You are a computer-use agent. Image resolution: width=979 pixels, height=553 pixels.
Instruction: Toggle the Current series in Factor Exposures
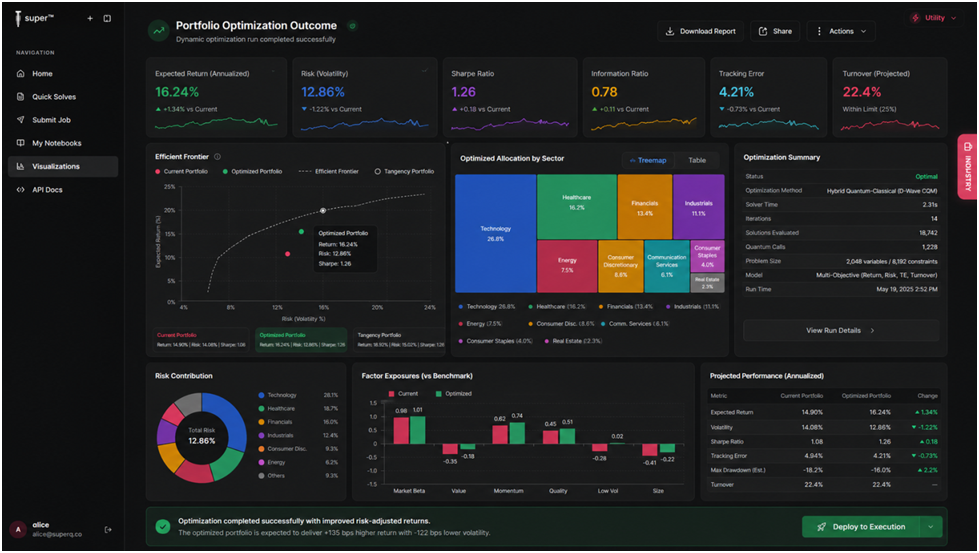click(403, 394)
